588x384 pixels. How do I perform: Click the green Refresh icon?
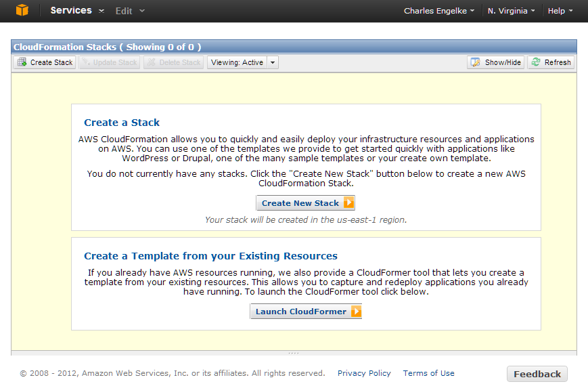(x=536, y=62)
